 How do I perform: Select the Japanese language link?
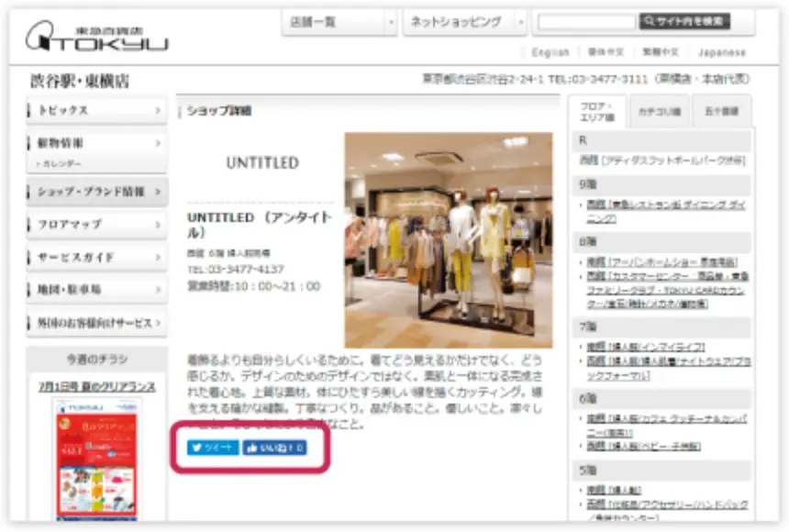tap(721, 52)
